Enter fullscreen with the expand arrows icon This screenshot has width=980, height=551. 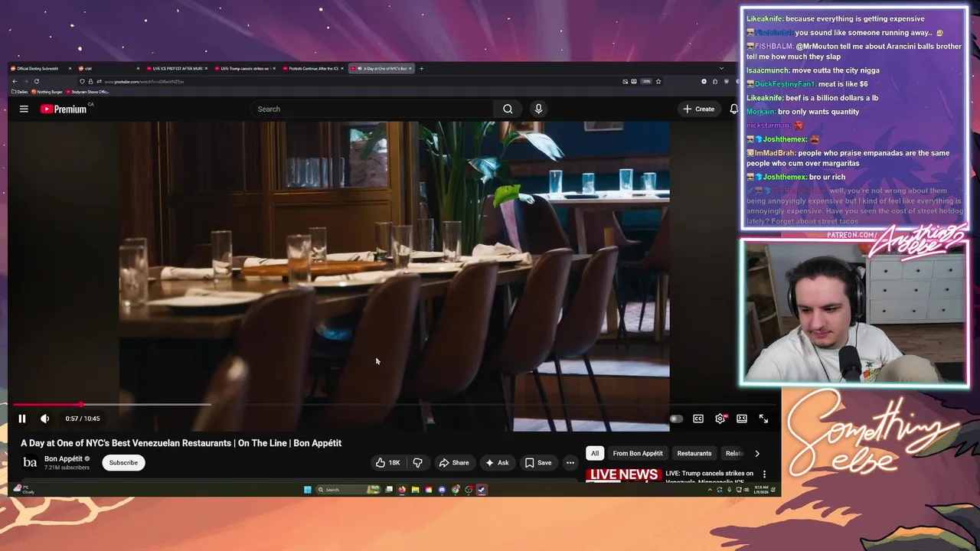[x=763, y=419]
